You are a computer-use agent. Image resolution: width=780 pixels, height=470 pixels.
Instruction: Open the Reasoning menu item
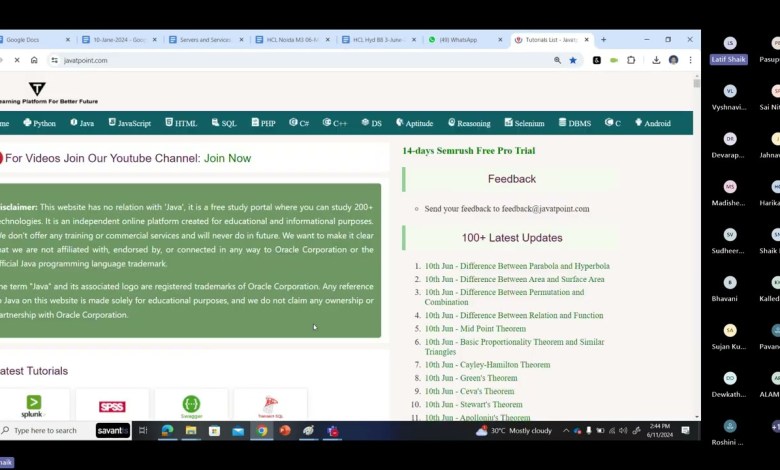coord(469,123)
